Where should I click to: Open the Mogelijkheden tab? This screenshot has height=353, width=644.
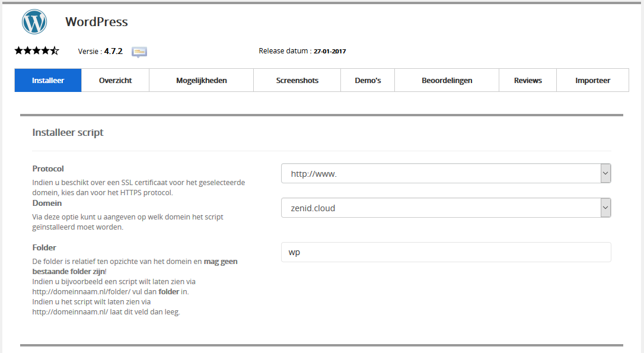click(201, 80)
